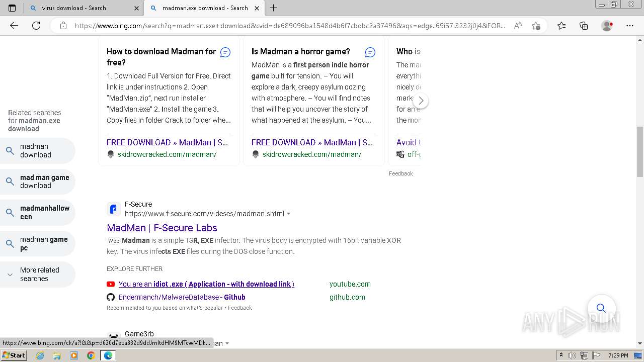This screenshot has height=362, width=644.
Task: Click the floating search magnifier button
Action: (x=601, y=308)
